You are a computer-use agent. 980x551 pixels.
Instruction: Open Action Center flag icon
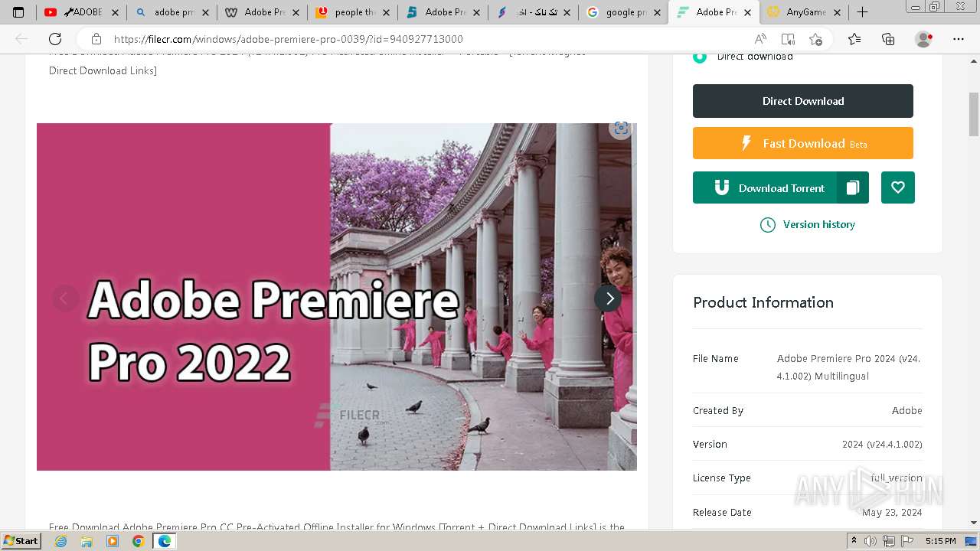click(x=907, y=541)
